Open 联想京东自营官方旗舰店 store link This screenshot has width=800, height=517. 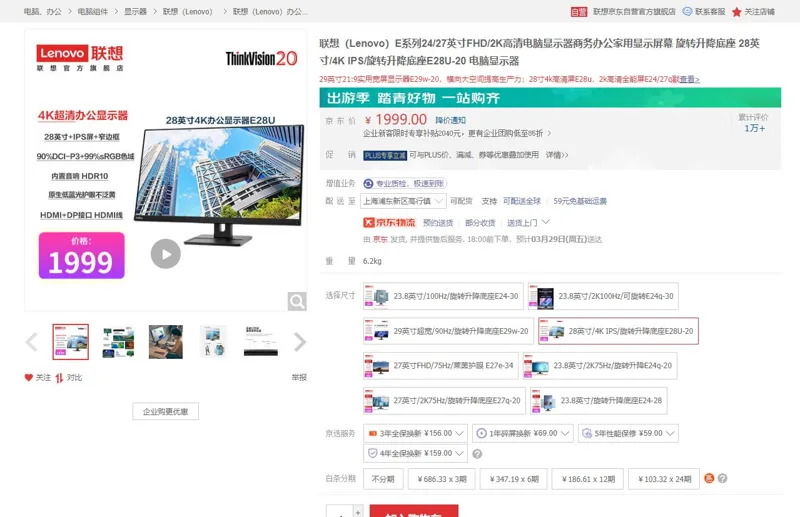[634, 11]
